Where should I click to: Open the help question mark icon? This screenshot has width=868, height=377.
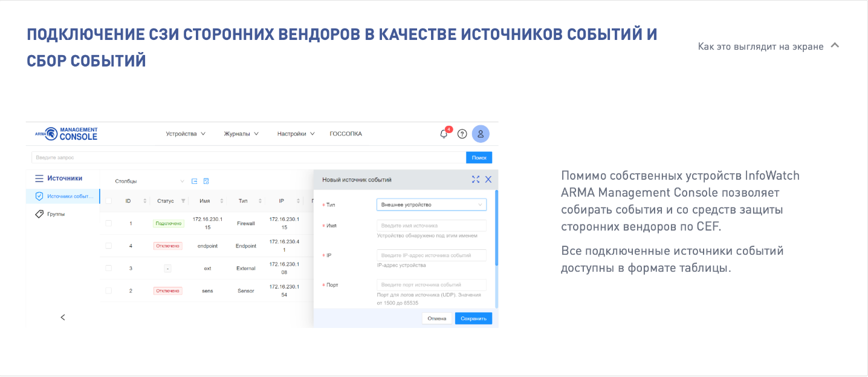tap(462, 134)
